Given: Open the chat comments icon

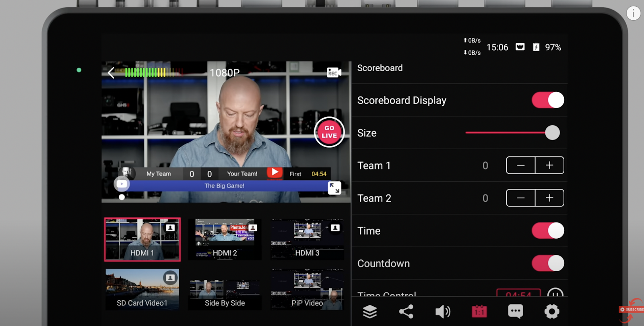Looking at the screenshot, I should coord(516,312).
